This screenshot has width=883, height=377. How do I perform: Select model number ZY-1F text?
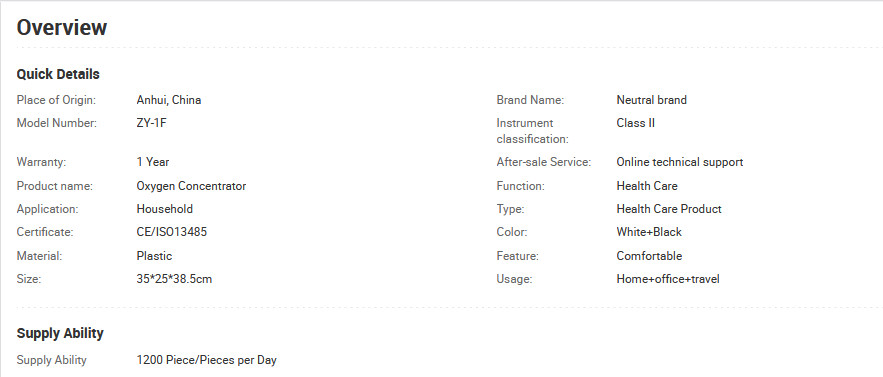[x=151, y=123]
